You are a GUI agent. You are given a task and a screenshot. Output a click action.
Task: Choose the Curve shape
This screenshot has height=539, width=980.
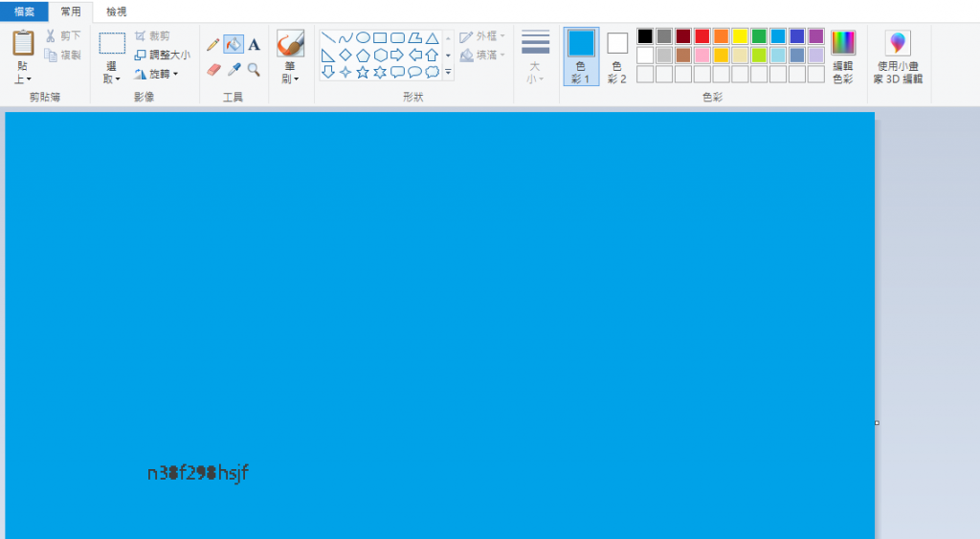click(x=345, y=38)
